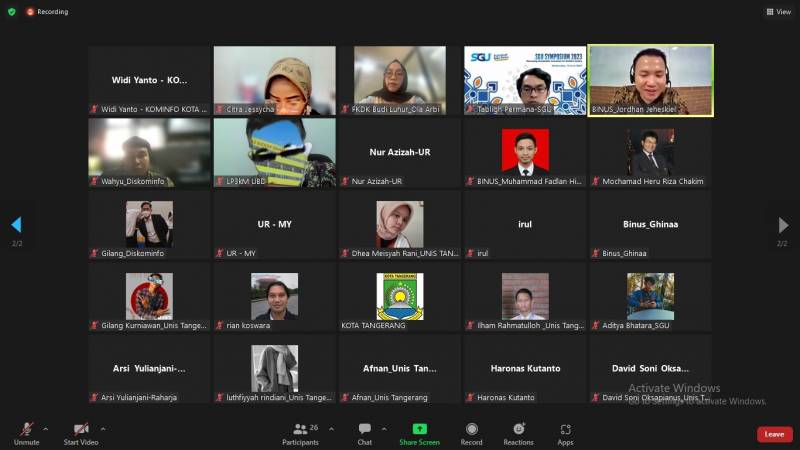Viewport: 800px width, 450px height.
Task: Open the View layout menu
Action: 778,12
